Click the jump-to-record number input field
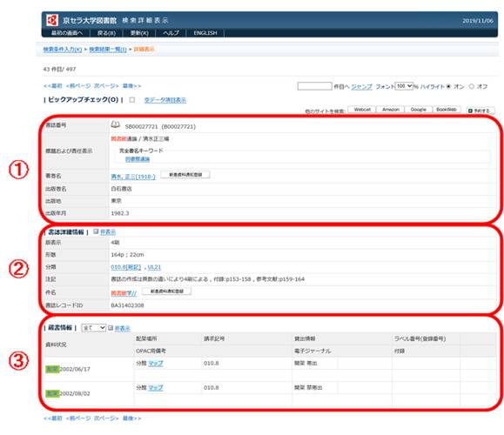 315,86
